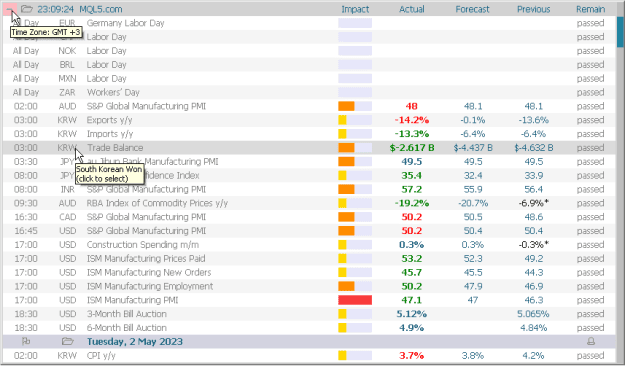Click the actual value -14.2%
The height and width of the screenshot is (366, 625).
[x=412, y=120]
